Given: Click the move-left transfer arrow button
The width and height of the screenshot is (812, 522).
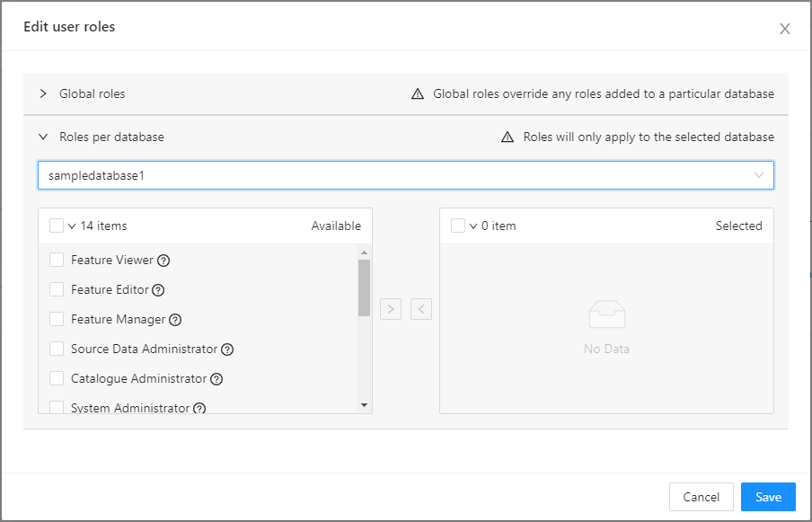Looking at the screenshot, I should (x=421, y=310).
